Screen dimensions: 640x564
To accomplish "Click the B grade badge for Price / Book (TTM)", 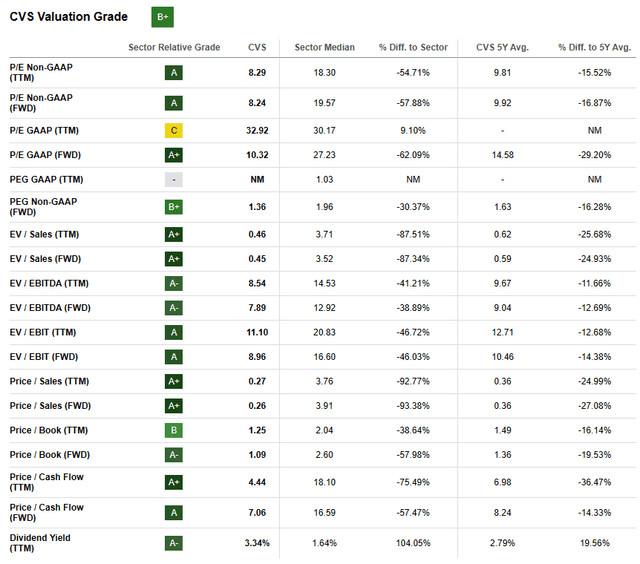I will tap(174, 431).
